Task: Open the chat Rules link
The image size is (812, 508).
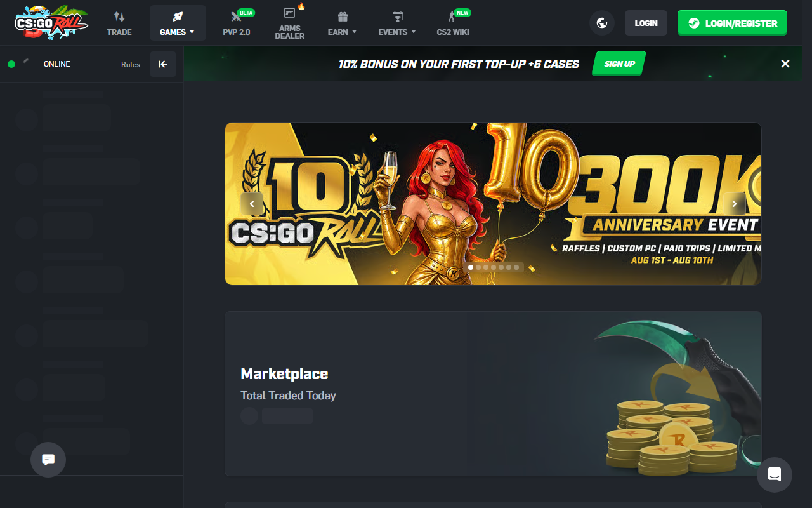Action: pos(131,64)
